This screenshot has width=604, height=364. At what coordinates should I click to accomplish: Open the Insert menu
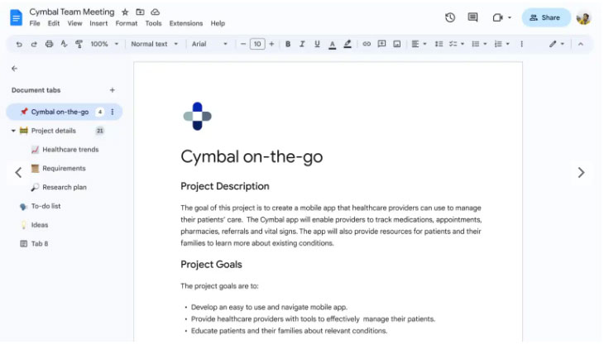click(x=98, y=23)
